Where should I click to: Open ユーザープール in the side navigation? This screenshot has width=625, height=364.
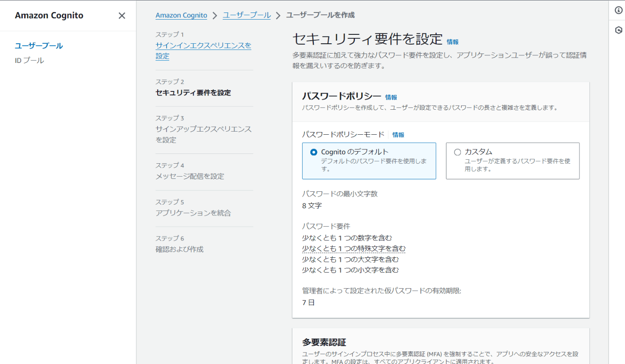[x=39, y=46]
